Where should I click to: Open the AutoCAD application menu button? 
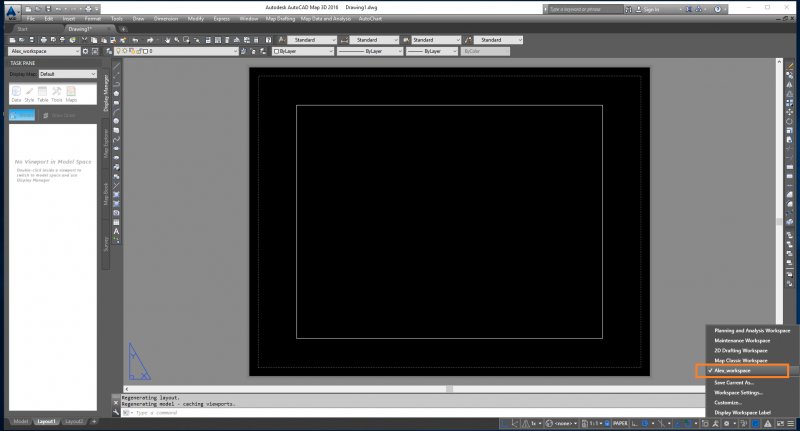(11, 11)
